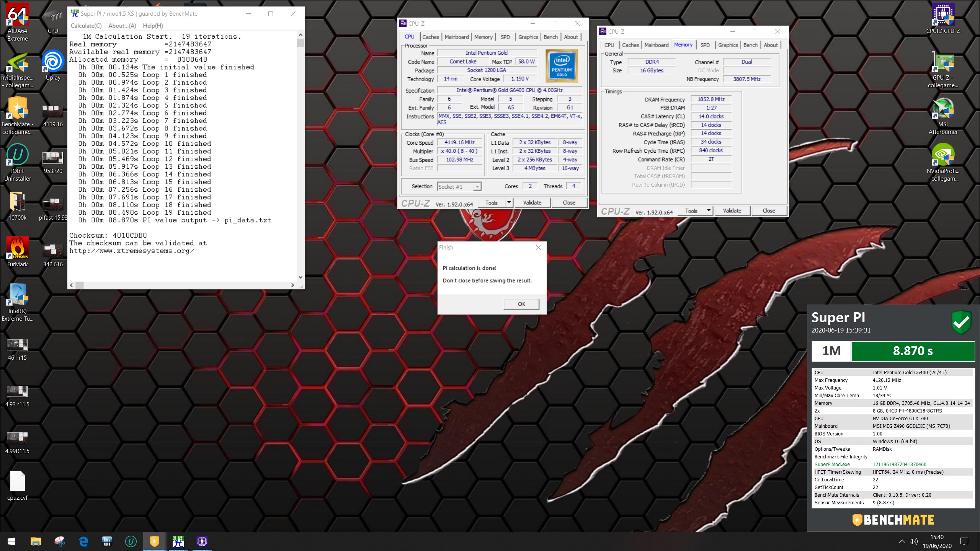Open BenchMate desktop shortcut
The width and height of the screenshot is (980, 551).
pyautogui.click(x=18, y=116)
